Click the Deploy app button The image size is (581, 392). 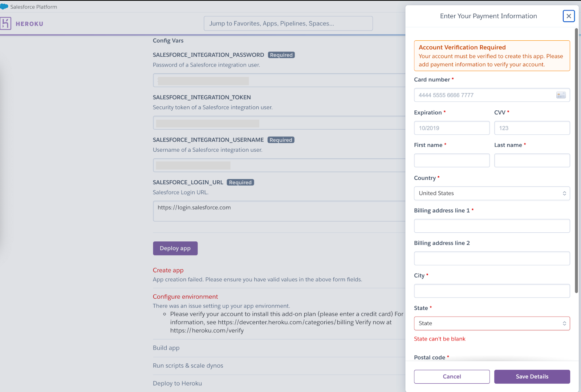click(175, 248)
